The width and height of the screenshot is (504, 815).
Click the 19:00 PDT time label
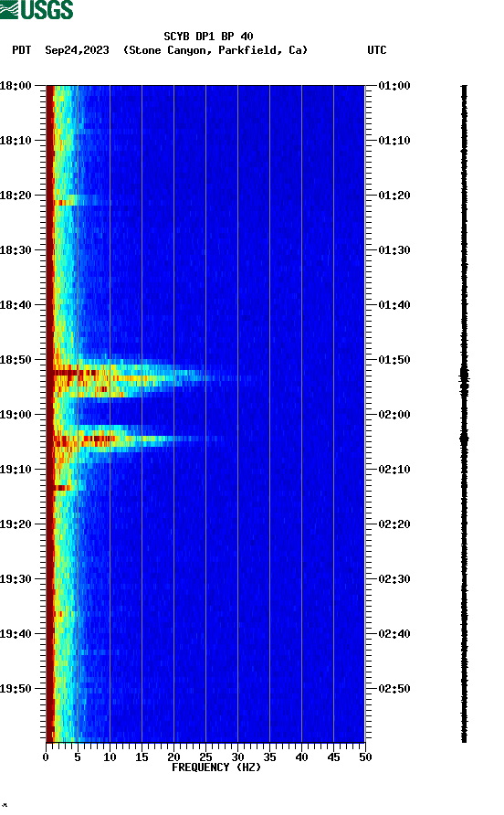click(16, 415)
